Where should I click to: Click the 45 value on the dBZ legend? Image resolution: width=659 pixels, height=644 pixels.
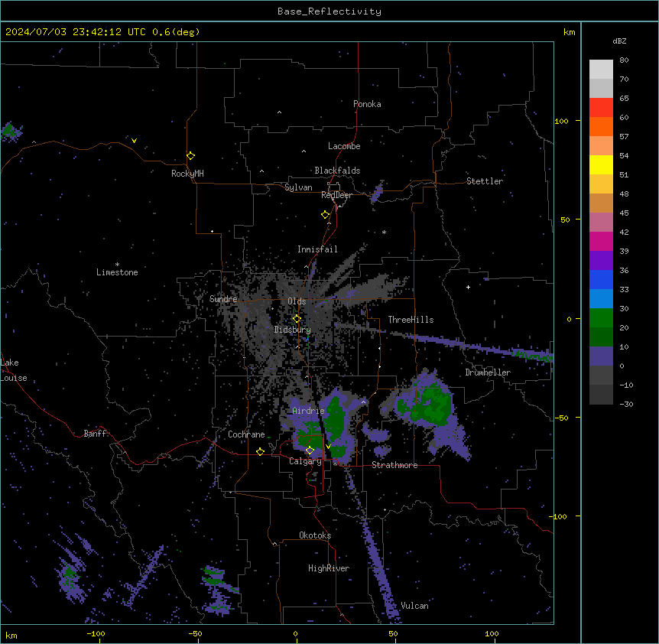624,213
